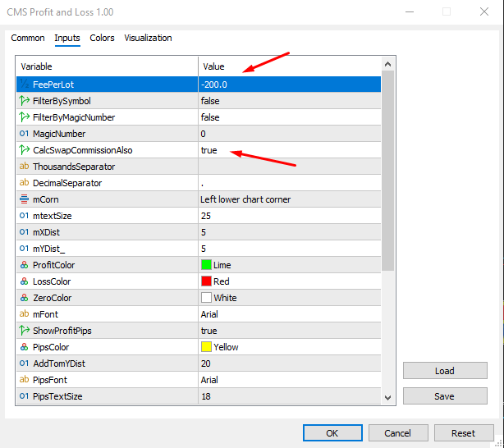Open the Visualization tab
Viewport: 504px width, 448px height.
click(148, 38)
